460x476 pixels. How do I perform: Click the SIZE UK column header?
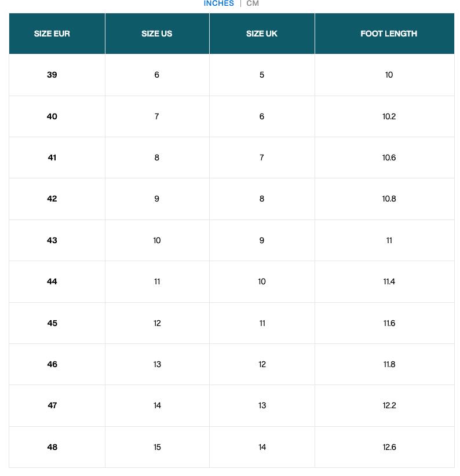point(262,34)
